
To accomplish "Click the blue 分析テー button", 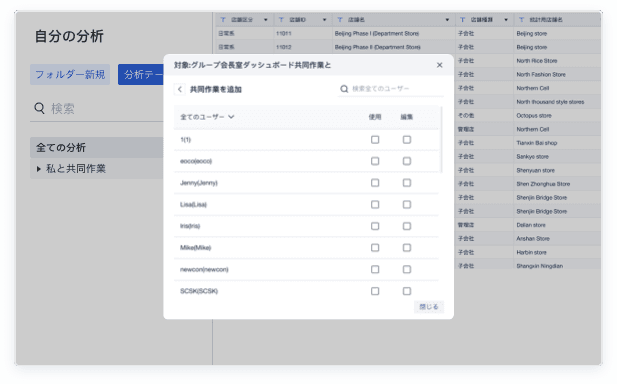I will pos(141,74).
